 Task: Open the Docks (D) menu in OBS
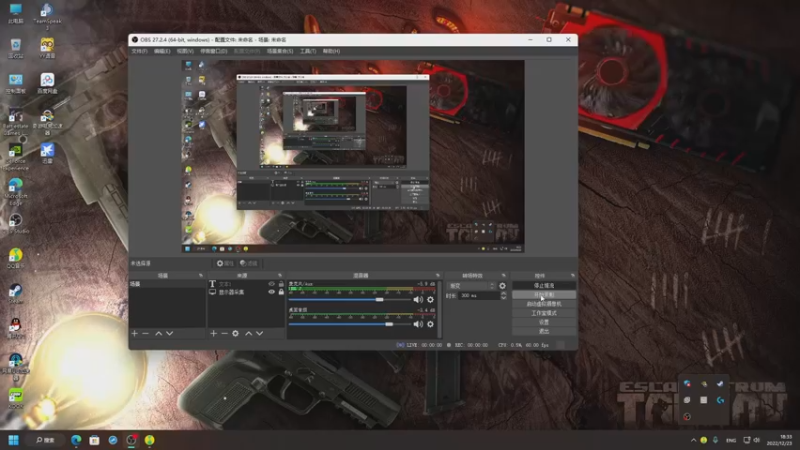[x=214, y=51]
